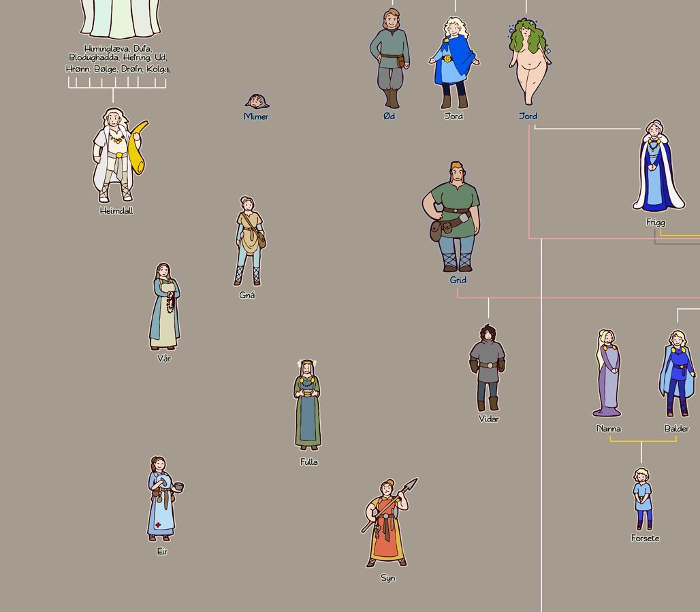Screen dimensions: 700x612
Task: Select the blue-caped figure labeled Jord
Action: (454, 63)
